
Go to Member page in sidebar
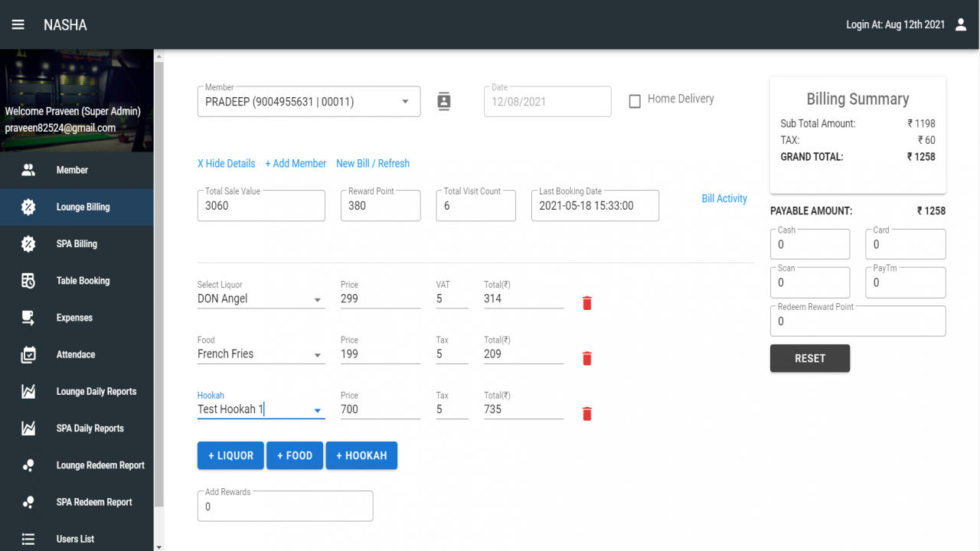point(77,170)
